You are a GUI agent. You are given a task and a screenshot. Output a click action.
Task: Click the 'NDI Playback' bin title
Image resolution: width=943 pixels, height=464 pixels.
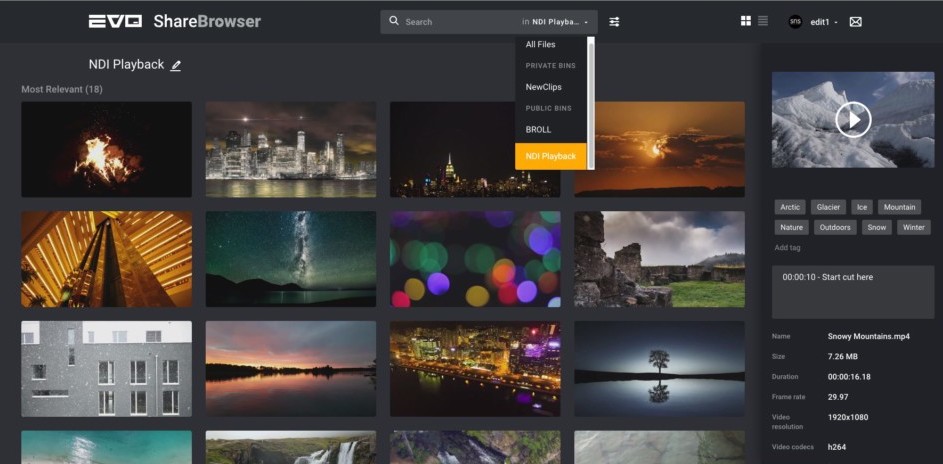coord(126,65)
